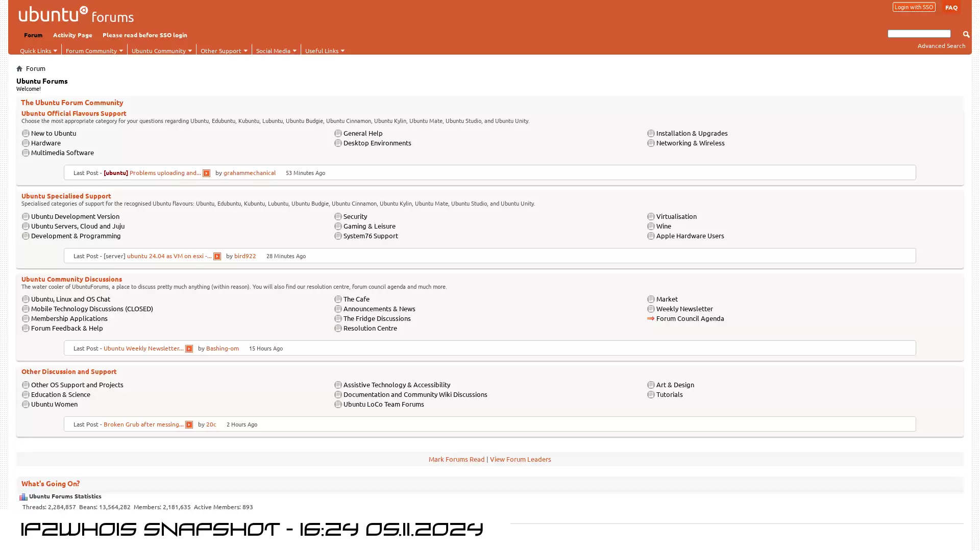Open Ubuntu LoCo Team Forums
This screenshot has width=980, height=551.
383,405
